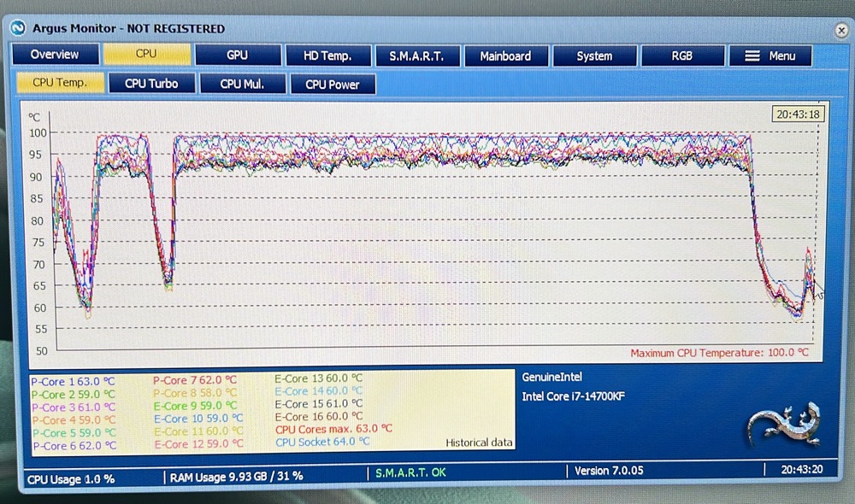
Task: Select the RGB tab
Action: pos(682,56)
